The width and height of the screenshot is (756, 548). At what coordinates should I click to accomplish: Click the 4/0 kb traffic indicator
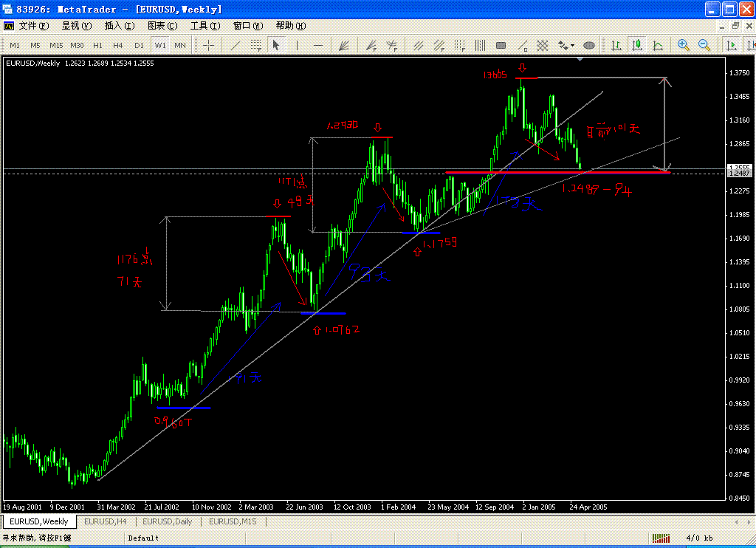click(x=699, y=538)
